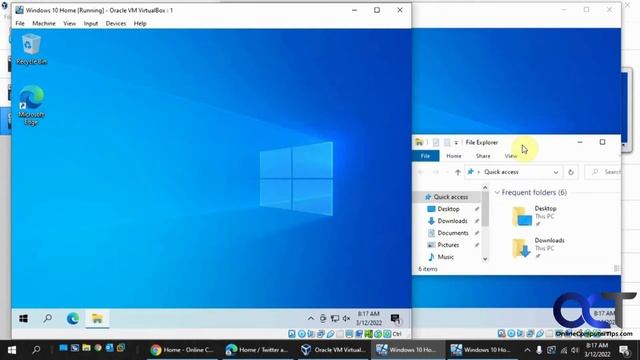Viewport: 640px width, 360px height.
Task: Click guest clock showing 8:17 AM 3/12/2022
Action: (x=369, y=318)
